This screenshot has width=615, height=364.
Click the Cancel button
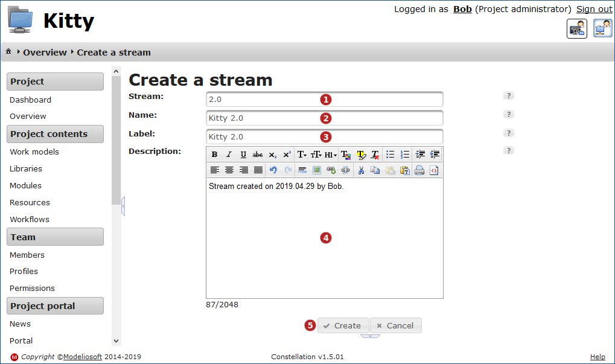point(396,325)
